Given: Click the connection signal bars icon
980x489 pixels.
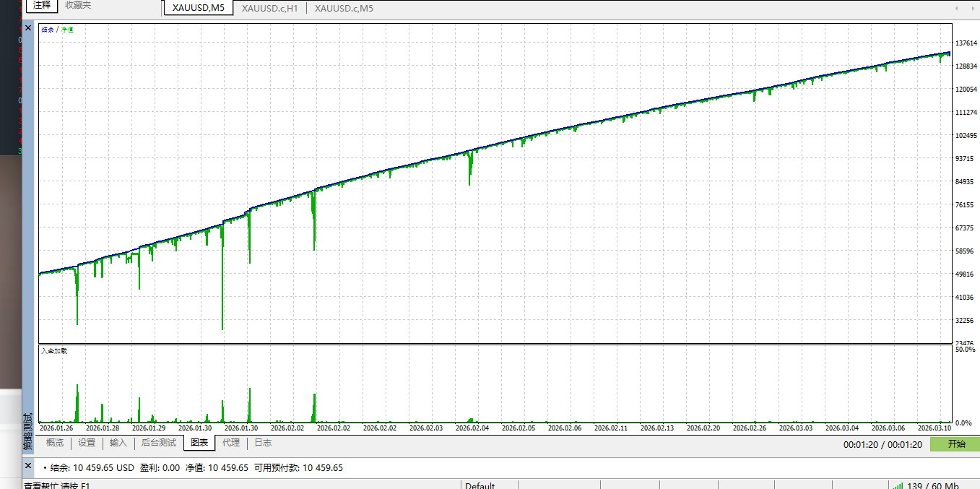Looking at the screenshot, I should 898,486.
